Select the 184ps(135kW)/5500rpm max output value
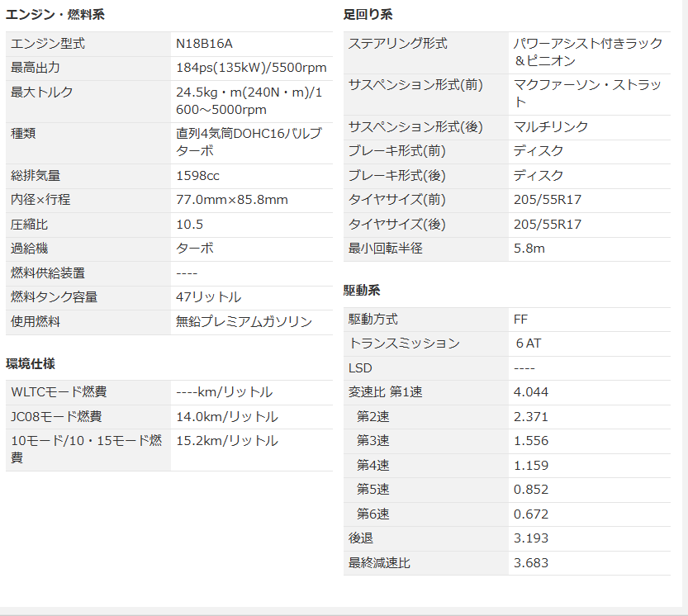The image size is (688, 616). point(251,68)
